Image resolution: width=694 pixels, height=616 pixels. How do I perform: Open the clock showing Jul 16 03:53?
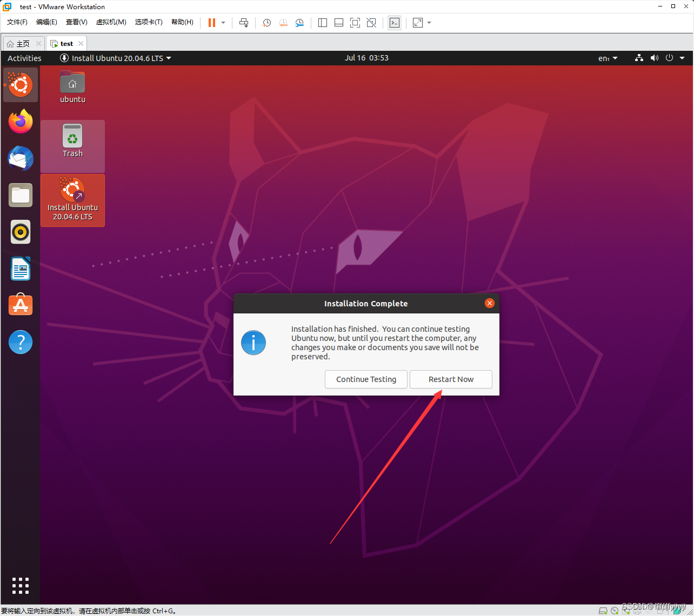(366, 58)
